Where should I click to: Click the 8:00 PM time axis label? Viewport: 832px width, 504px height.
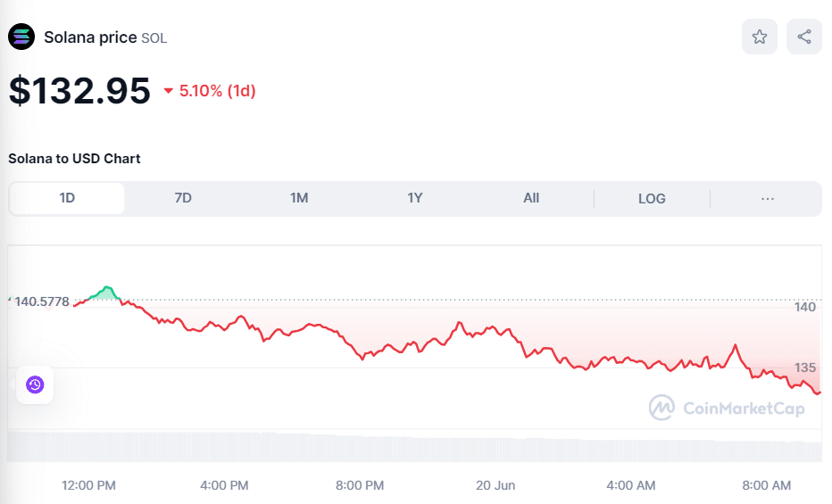tap(360, 485)
